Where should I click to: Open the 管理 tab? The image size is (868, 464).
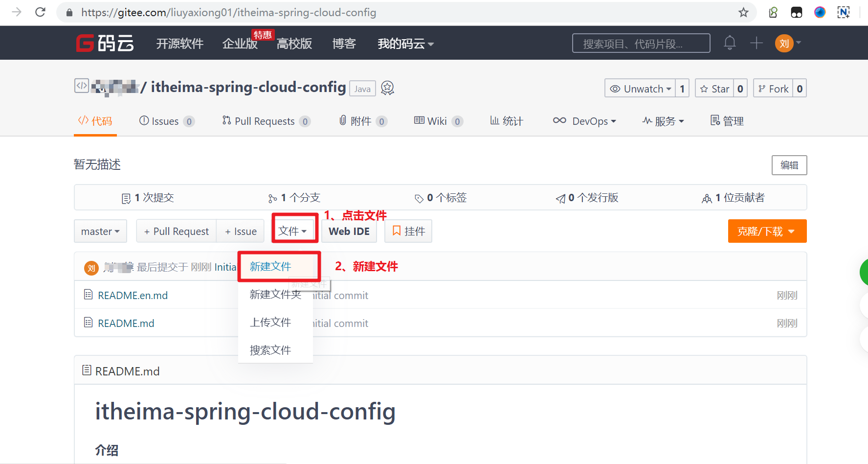[727, 121]
